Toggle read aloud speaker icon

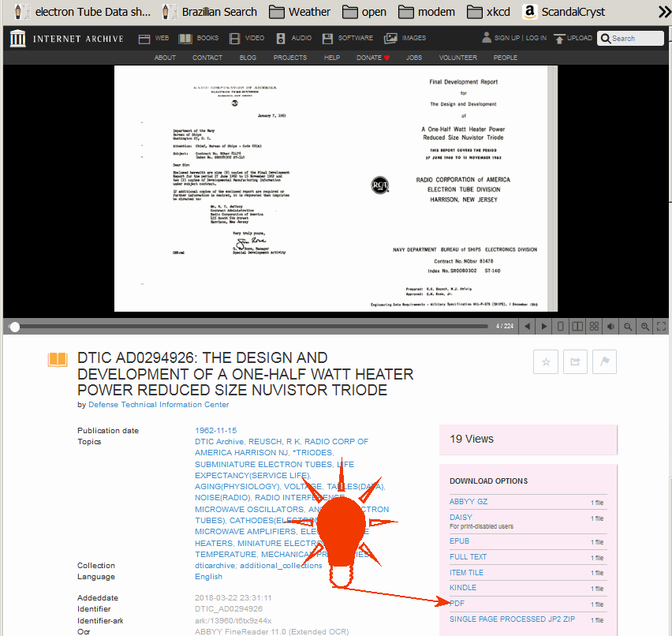tap(610, 327)
